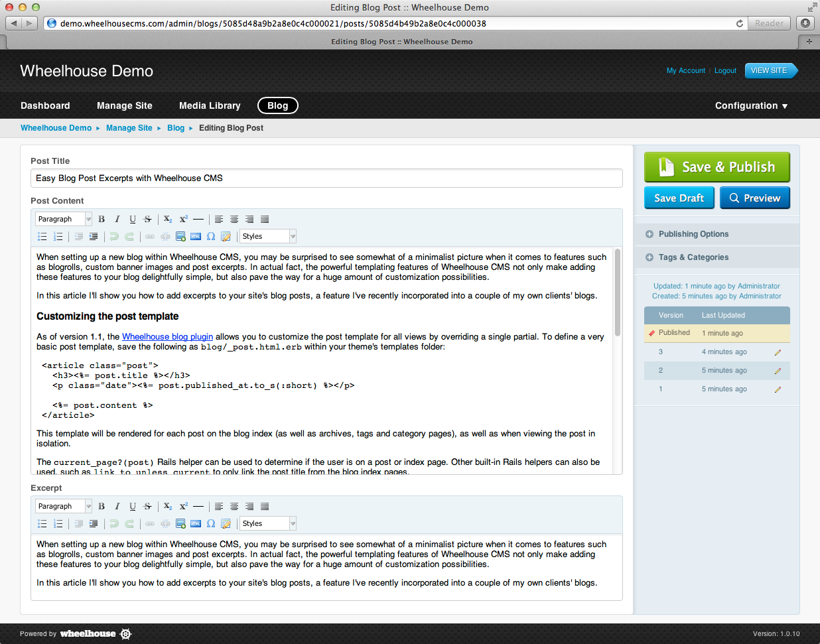Apply bold in the Excerpt editor
Image resolution: width=820 pixels, height=644 pixels.
click(x=102, y=506)
